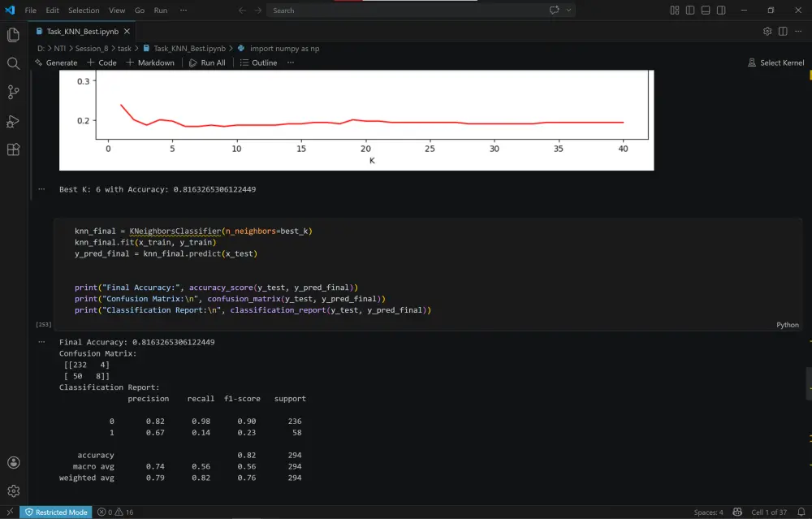Add a Markdown cell
The height and width of the screenshot is (519, 812).
tap(150, 63)
